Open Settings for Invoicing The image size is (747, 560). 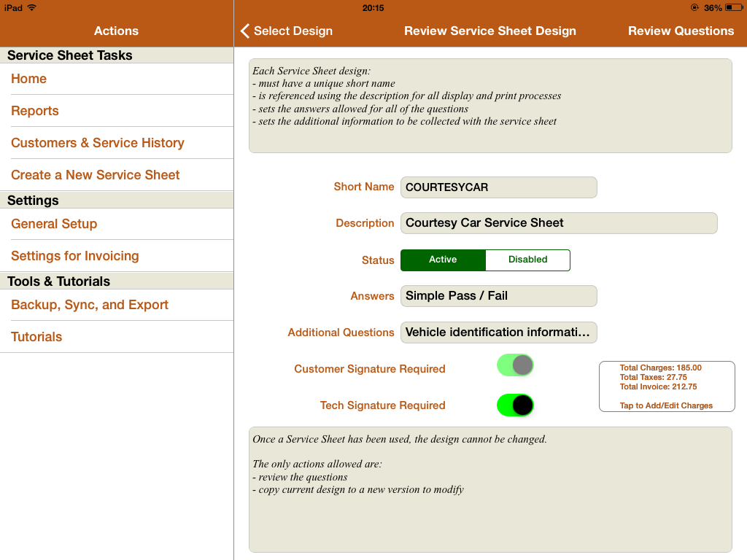pos(75,256)
